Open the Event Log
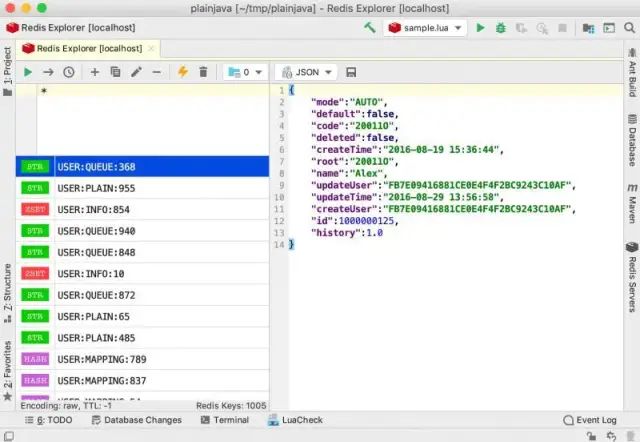This screenshot has width=640, height=442. tap(590, 420)
